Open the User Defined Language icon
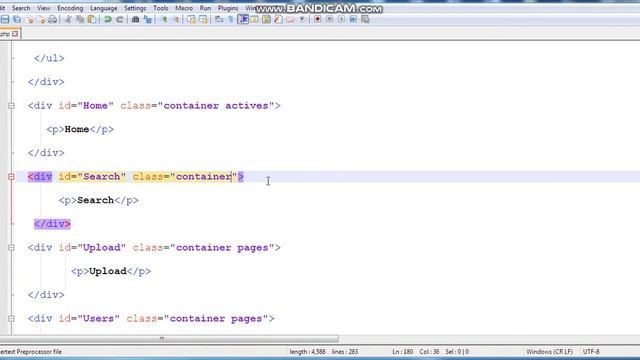 click(254, 19)
